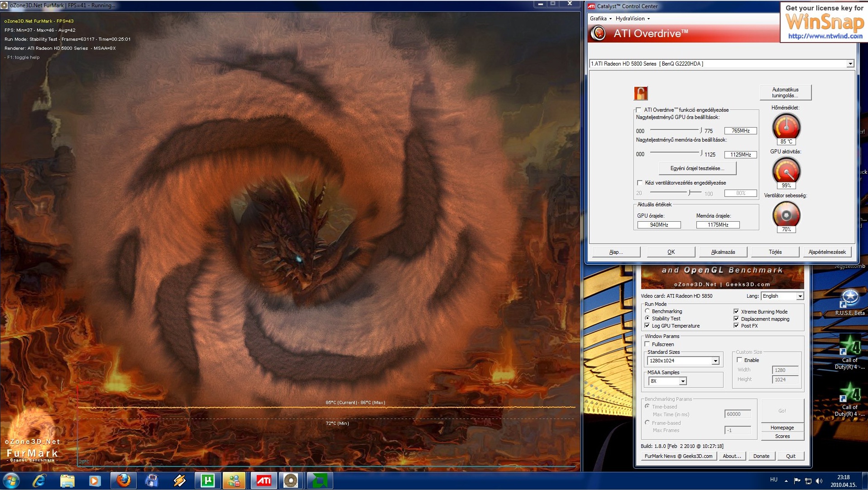Open Windows Media Player from taskbar
Screen dimensions: 868x490
point(95,480)
